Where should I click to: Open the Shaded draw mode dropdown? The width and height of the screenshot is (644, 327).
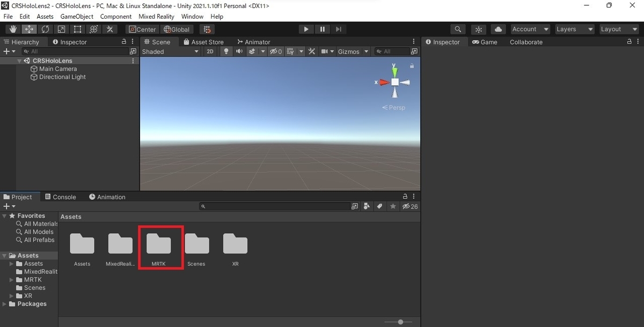(171, 51)
